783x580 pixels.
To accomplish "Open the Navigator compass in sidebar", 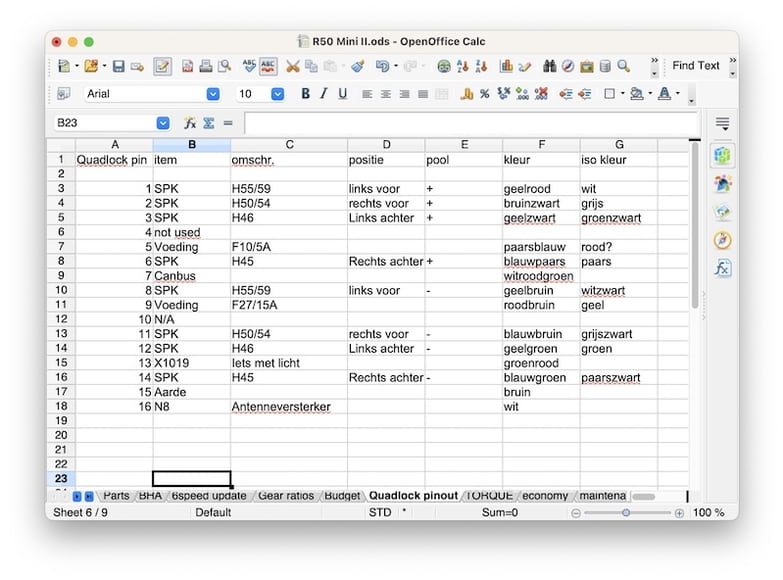I will tap(722, 240).
